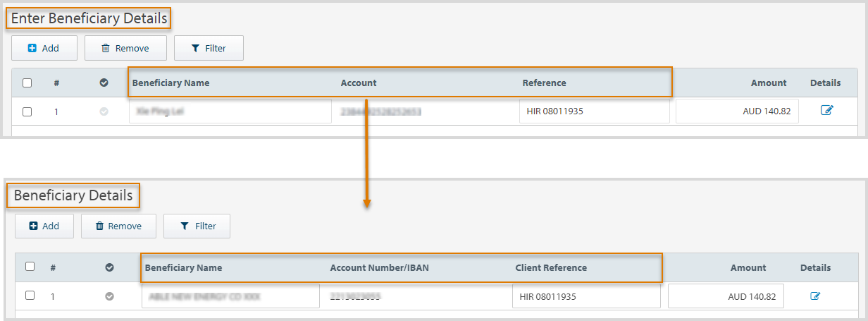
Task: Click the Account column header in the top table
Action: [x=359, y=83]
